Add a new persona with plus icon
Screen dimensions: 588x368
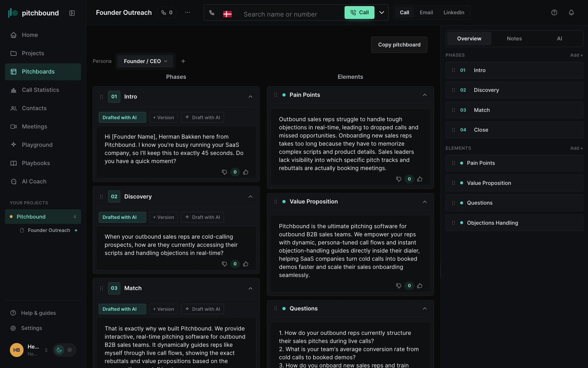(183, 61)
